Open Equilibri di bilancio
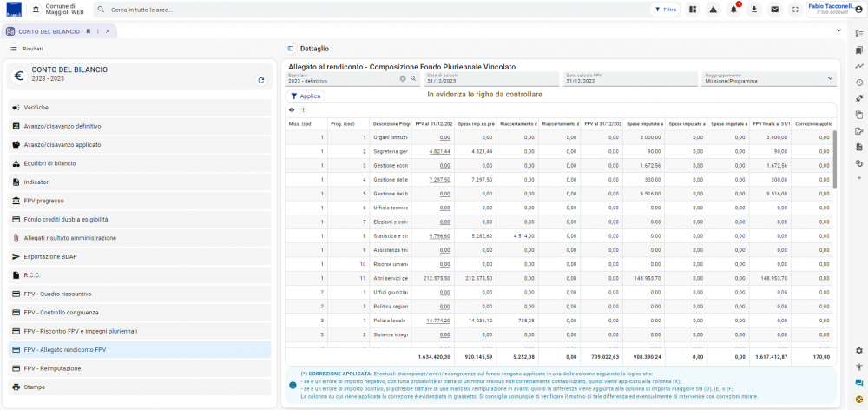 coord(140,163)
